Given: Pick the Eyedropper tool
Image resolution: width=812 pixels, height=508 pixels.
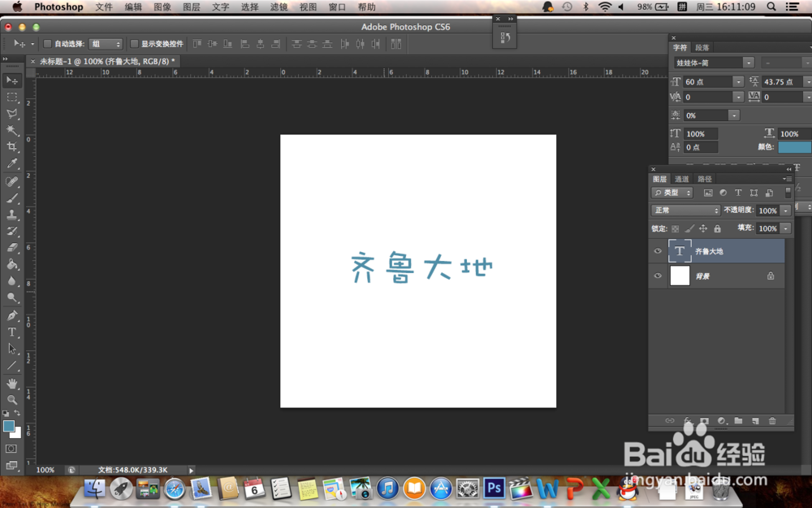Looking at the screenshot, I should coord(11,164).
